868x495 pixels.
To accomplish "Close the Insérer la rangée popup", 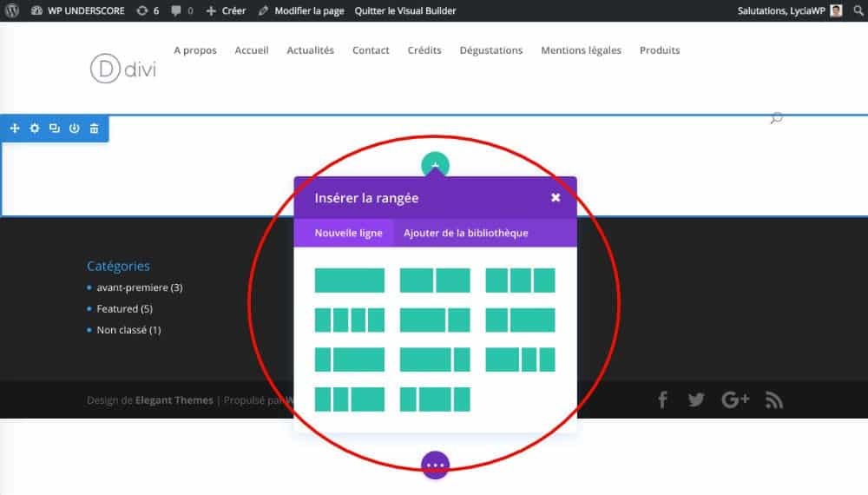I will [556, 198].
